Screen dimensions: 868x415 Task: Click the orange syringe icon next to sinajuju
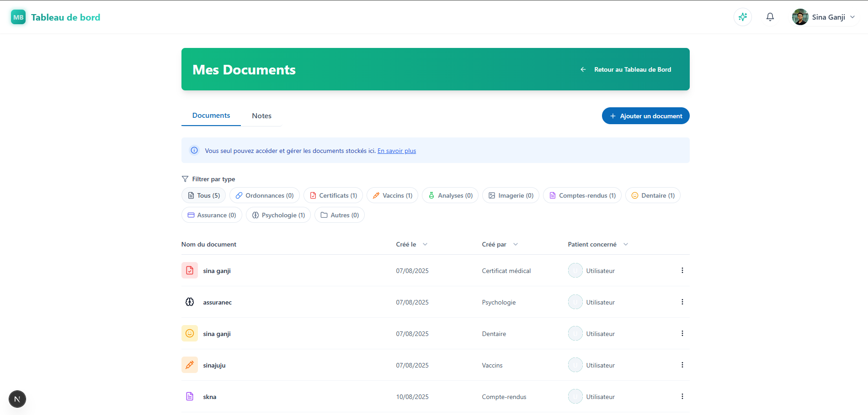[190, 365]
